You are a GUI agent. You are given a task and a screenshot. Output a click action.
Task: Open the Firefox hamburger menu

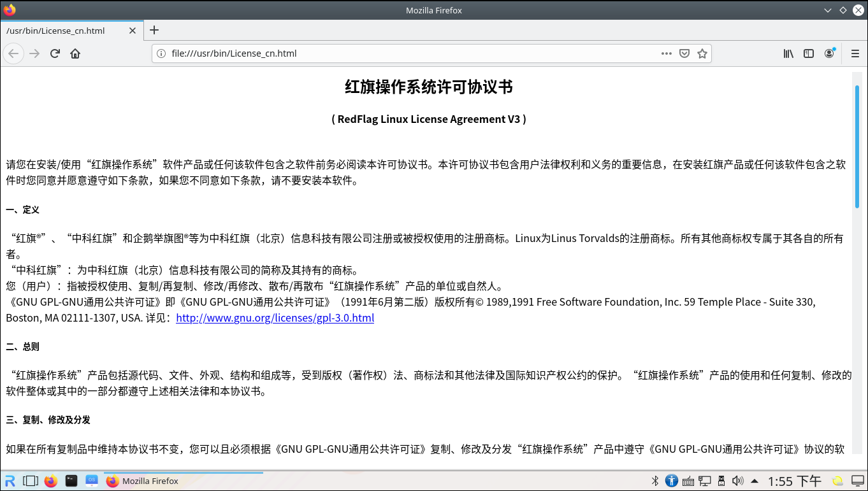855,53
